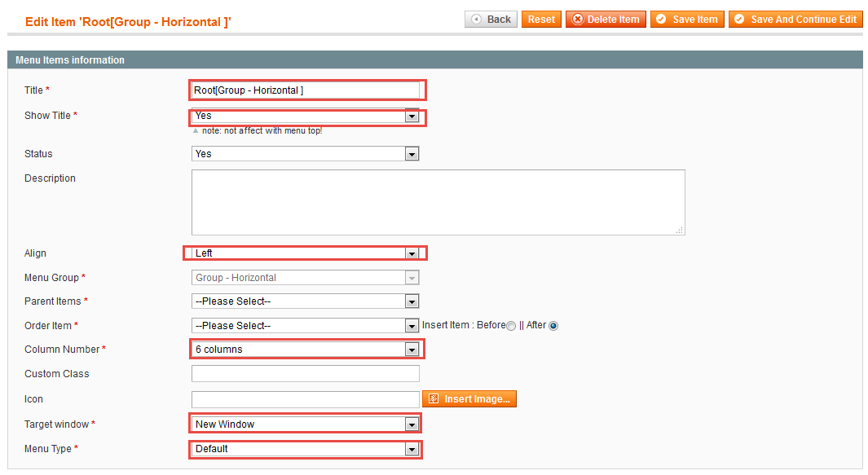Expand the Column Number dropdown

305,350
